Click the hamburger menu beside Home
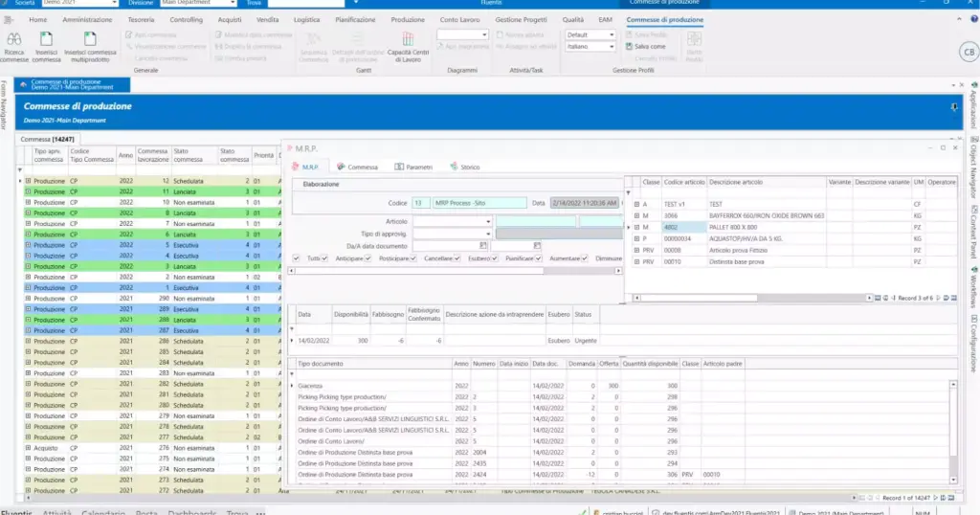This screenshot has height=515, width=980. [x=8, y=20]
